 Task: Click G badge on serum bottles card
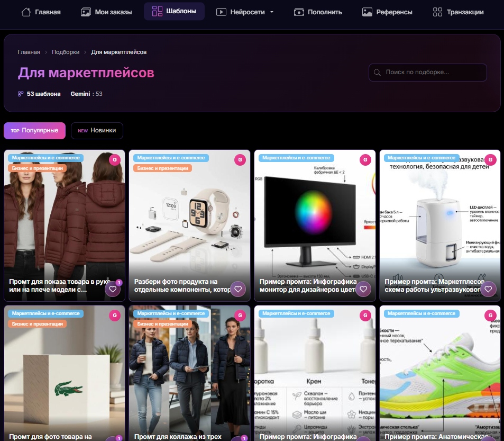point(365,315)
